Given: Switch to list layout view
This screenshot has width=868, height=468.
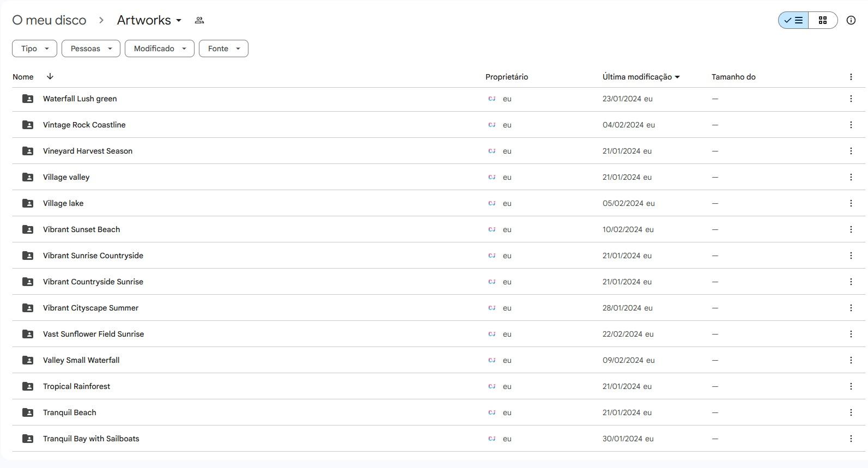Looking at the screenshot, I should tap(793, 20).
